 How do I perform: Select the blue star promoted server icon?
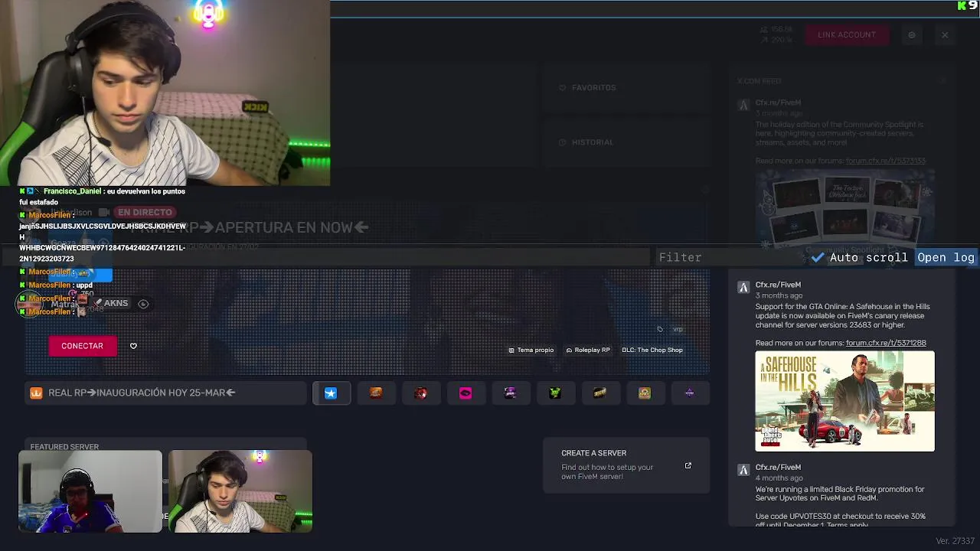331,393
